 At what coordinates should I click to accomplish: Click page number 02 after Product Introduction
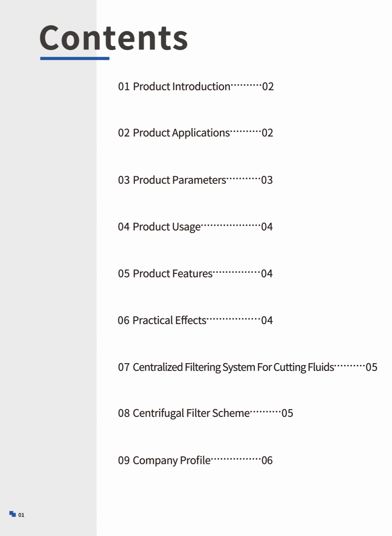point(268,87)
